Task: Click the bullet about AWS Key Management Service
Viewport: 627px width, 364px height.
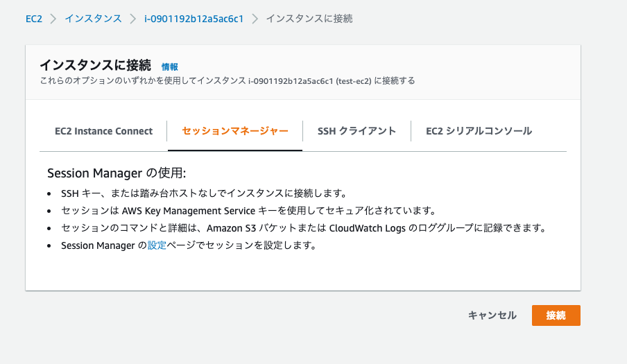Action: click(248, 211)
